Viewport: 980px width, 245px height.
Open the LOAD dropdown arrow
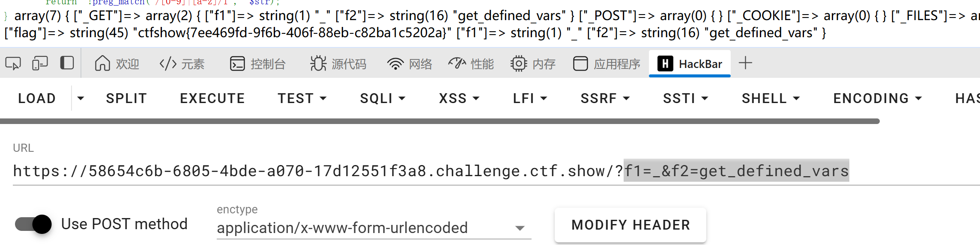[81, 98]
